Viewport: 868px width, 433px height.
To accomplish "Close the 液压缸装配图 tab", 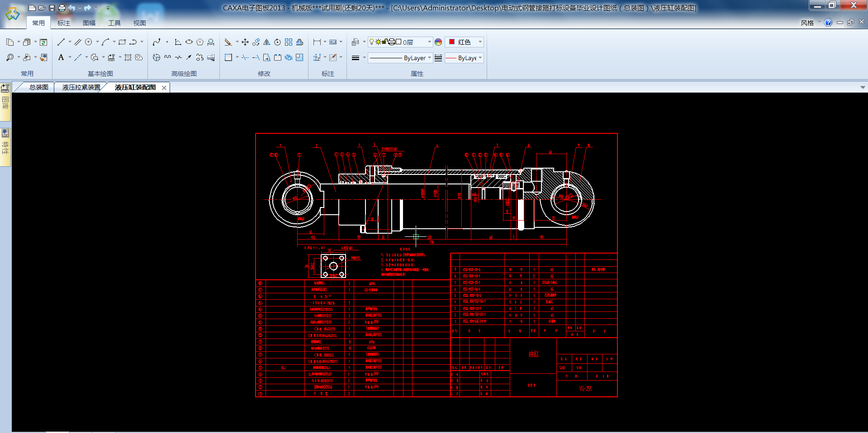I will pos(164,88).
